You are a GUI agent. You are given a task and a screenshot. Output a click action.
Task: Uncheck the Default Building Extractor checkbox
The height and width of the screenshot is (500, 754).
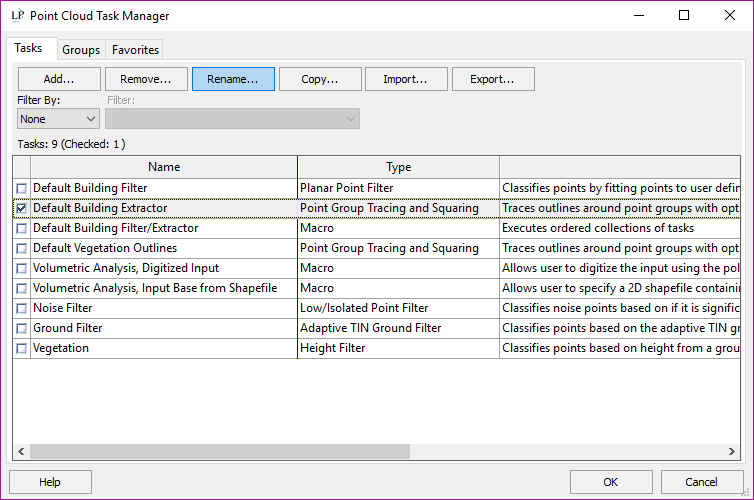click(21, 208)
